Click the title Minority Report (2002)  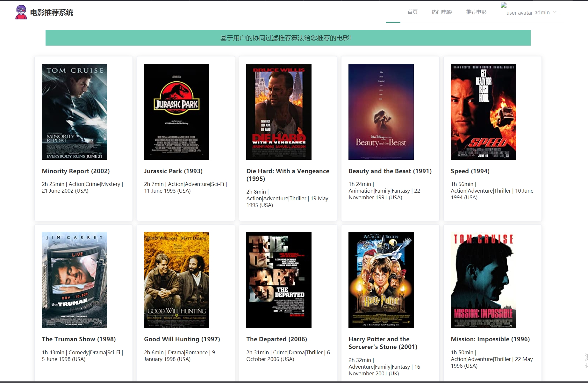coord(76,171)
